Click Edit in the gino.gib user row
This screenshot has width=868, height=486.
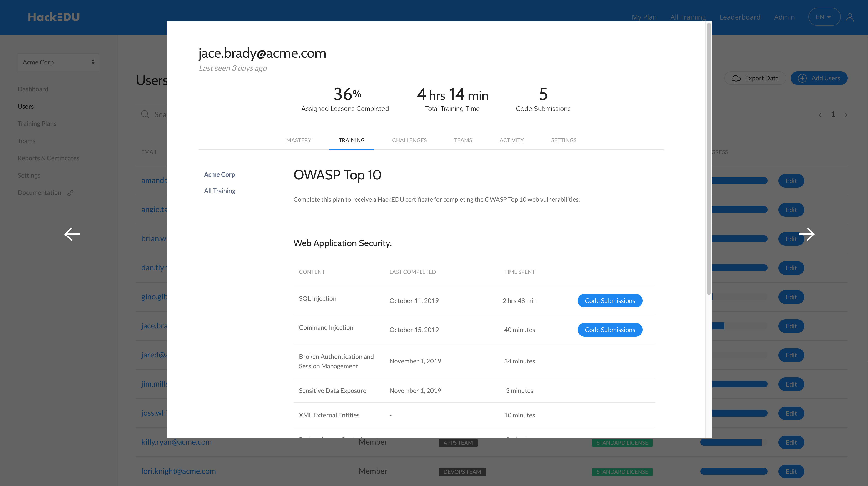click(791, 297)
